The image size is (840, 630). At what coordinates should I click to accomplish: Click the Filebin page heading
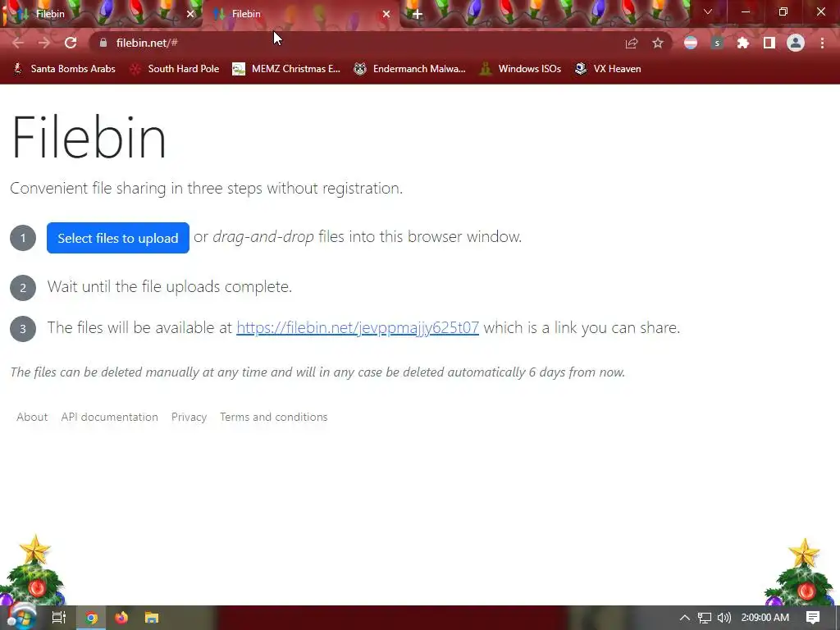pyautogui.click(x=89, y=137)
